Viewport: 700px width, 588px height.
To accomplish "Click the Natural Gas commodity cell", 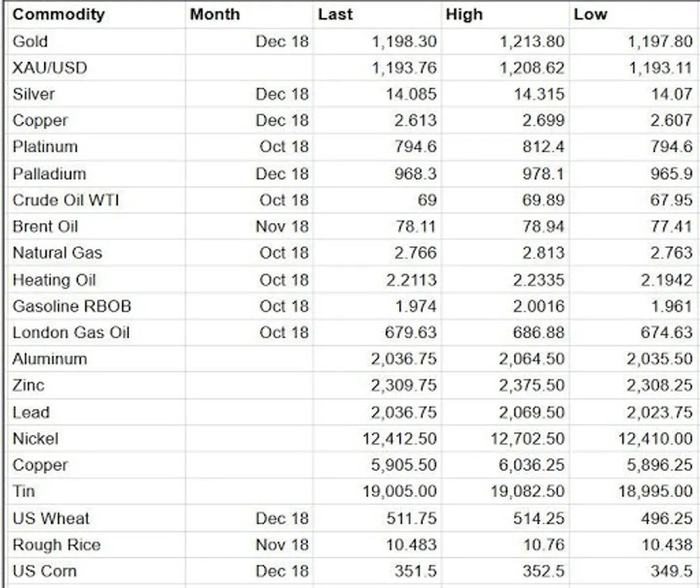I will [57, 253].
